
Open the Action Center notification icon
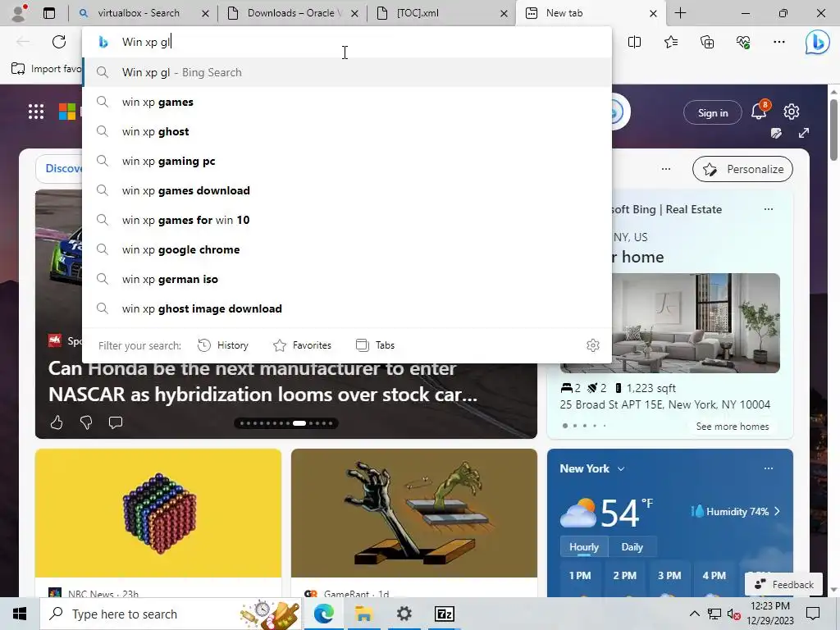click(813, 614)
